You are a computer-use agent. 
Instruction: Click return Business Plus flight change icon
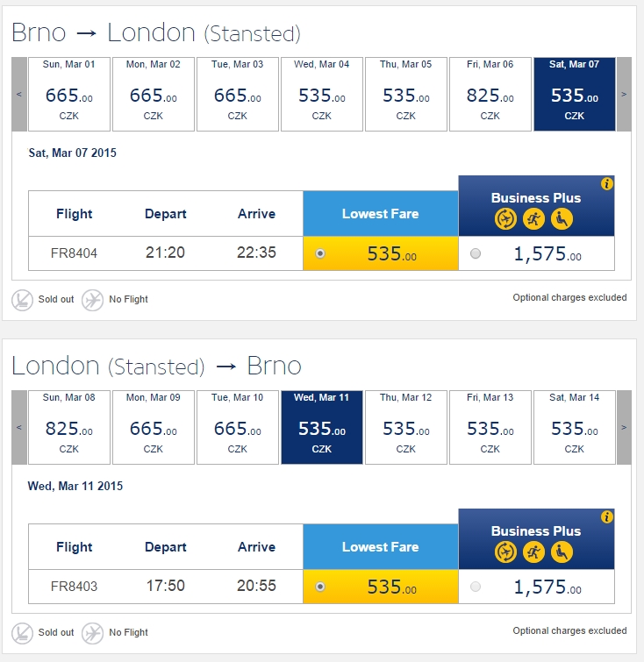tap(505, 552)
